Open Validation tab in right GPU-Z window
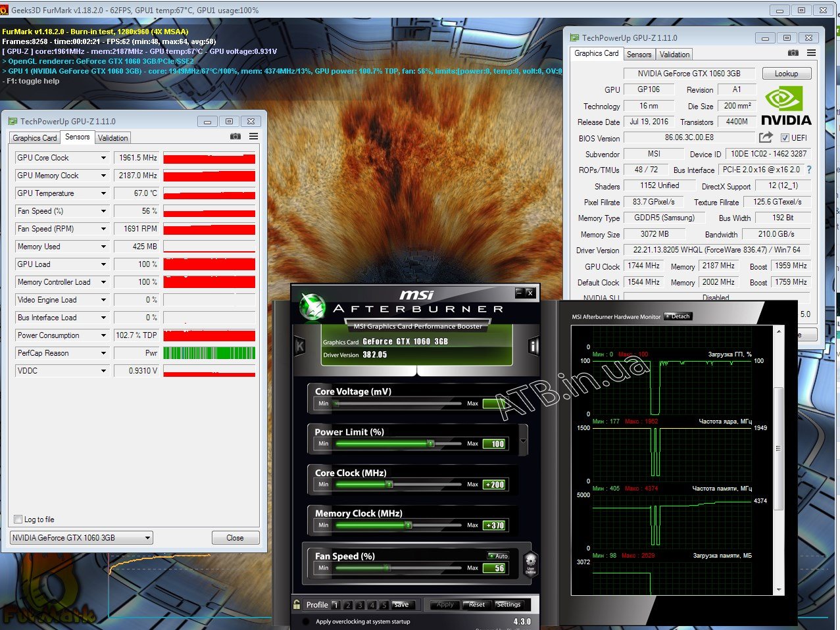Screen dimensions: 840x630 click(674, 55)
